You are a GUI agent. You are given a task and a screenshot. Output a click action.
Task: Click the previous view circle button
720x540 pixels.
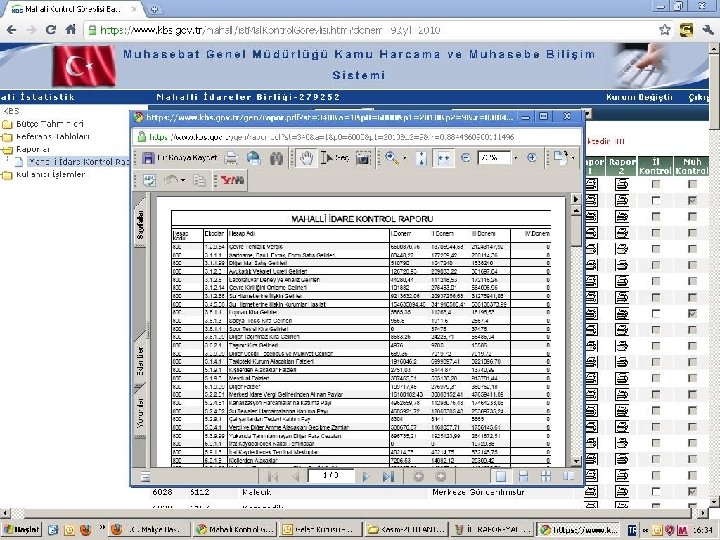[x=418, y=477]
